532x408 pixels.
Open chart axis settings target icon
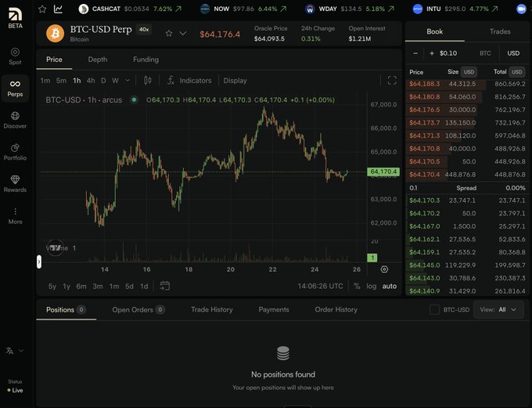click(x=384, y=269)
